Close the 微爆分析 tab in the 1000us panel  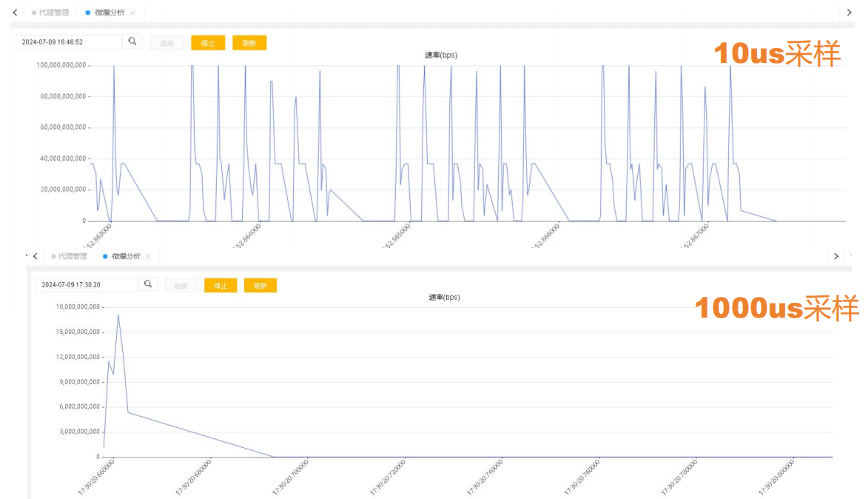(x=148, y=257)
